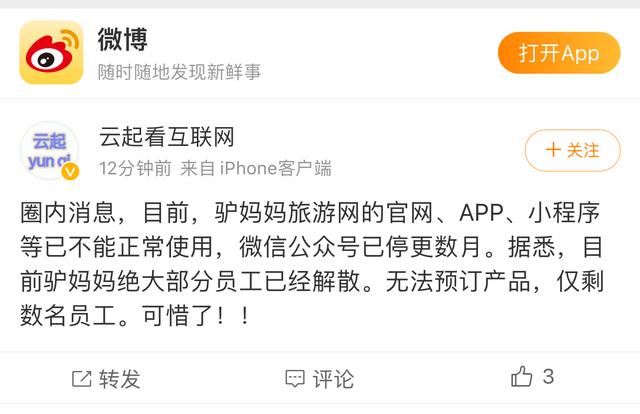
Task: Click the 转发 label text
Action: tap(120, 379)
